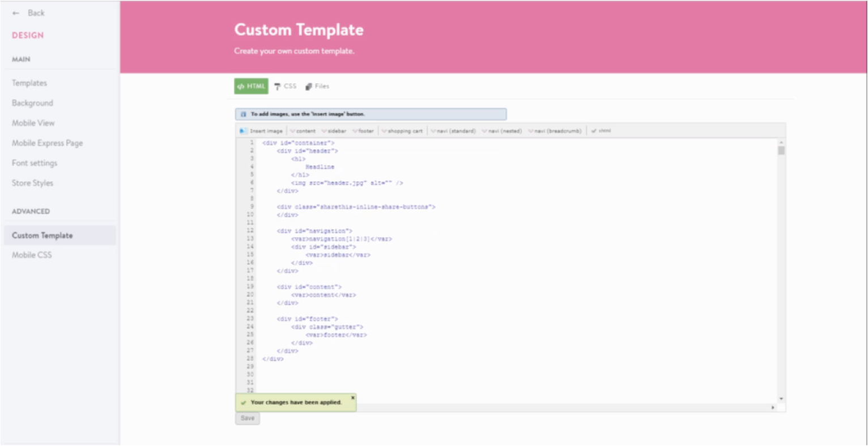
Task: Insert navi (nested) variable
Action: (502, 131)
